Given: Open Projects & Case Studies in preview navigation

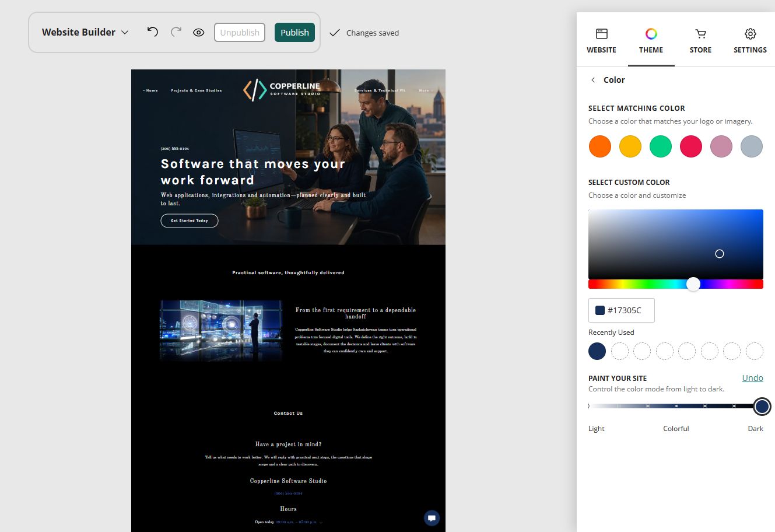Looking at the screenshot, I should coord(197,90).
